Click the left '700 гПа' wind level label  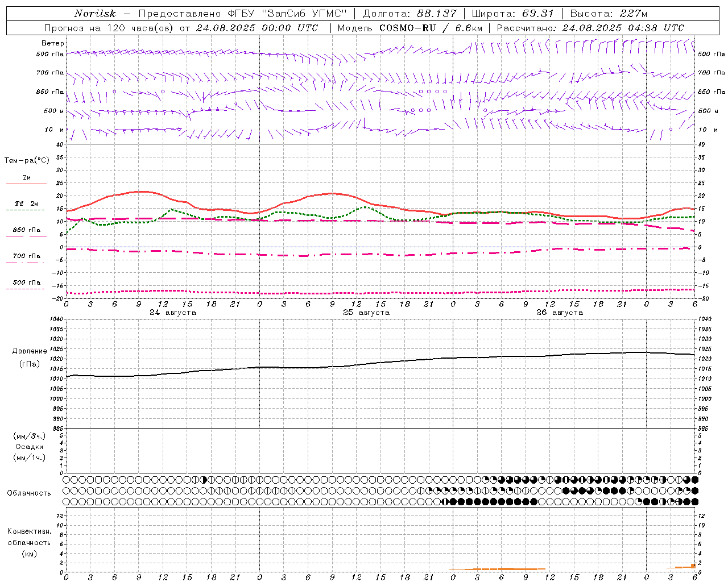coord(50,73)
